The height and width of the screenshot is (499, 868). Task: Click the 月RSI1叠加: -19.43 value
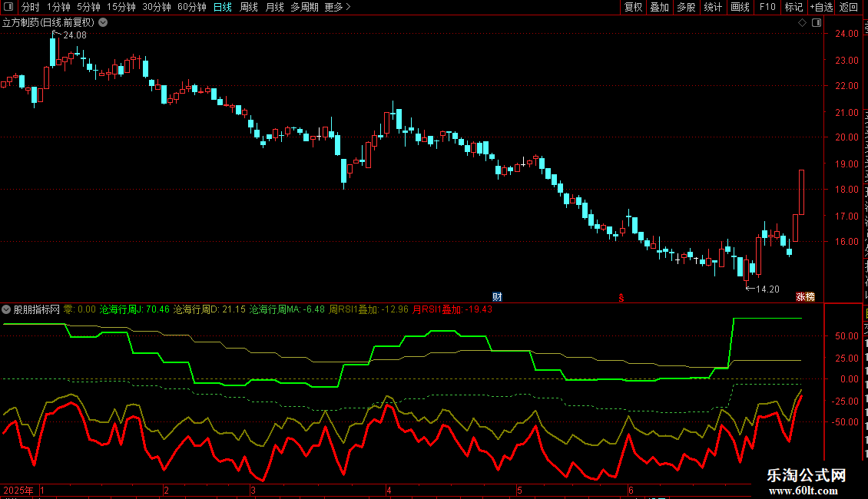452,310
